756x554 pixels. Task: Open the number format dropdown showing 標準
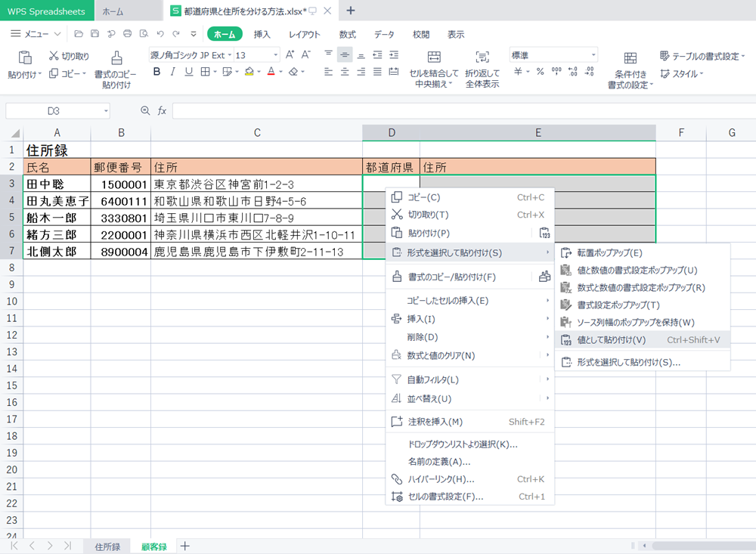593,55
